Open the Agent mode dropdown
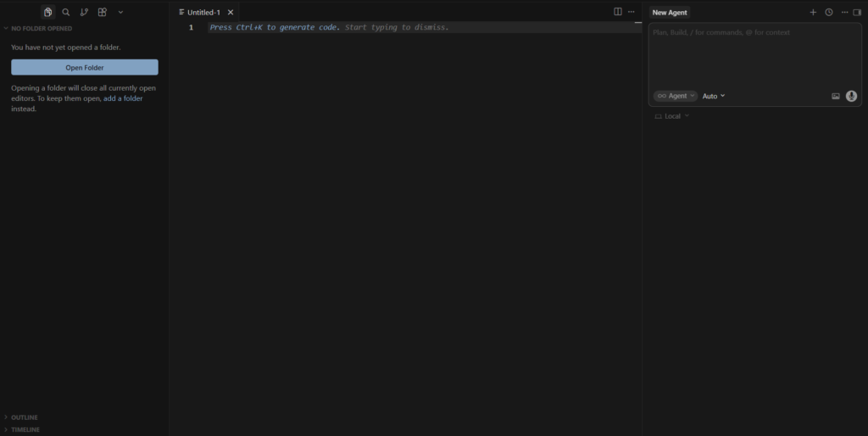This screenshot has height=436, width=868. [x=676, y=96]
